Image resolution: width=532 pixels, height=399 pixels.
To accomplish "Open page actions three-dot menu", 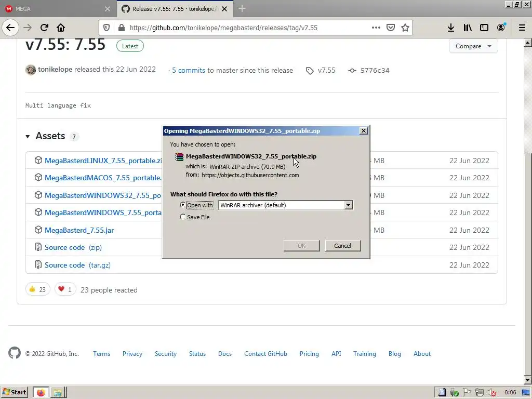I will click(376, 28).
